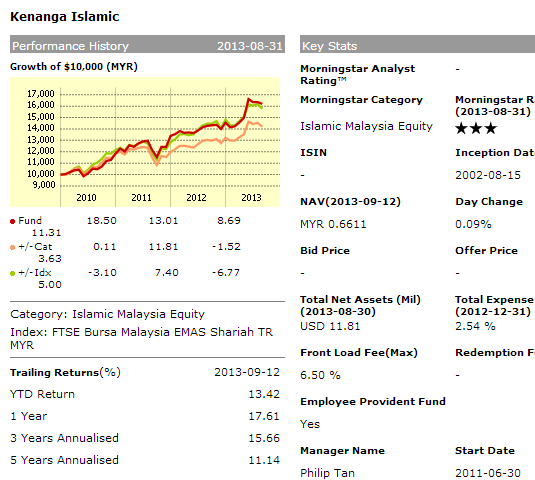Click the Total Net Assets value USD 11.81
The height and width of the screenshot is (480, 535).
[x=330, y=326]
